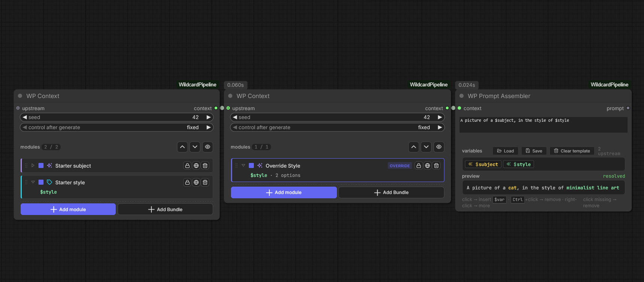Screen dimensions: 644x282
Task: Click WP Prompt Assembler collapse dot
Action: [x=462, y=96]
